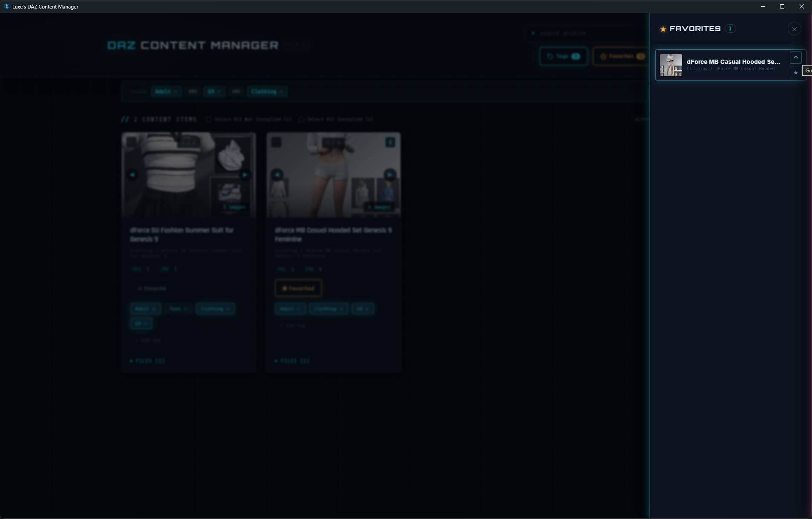Go to the dForce MB Casual Hooded item
The width and height of the screenshot is (812, 519).
pyautogui.click(x=795, y=58)
